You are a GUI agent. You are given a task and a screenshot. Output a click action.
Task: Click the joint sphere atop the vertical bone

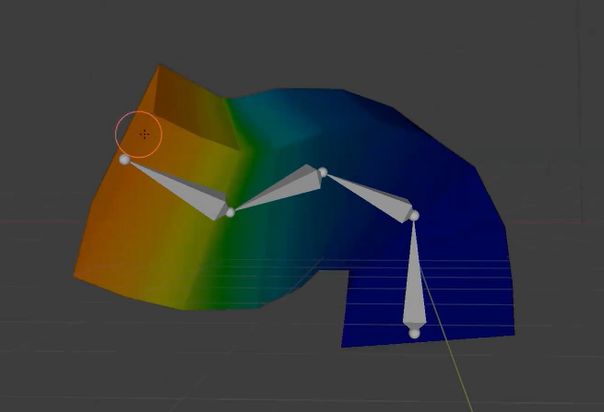click(414, 216)
